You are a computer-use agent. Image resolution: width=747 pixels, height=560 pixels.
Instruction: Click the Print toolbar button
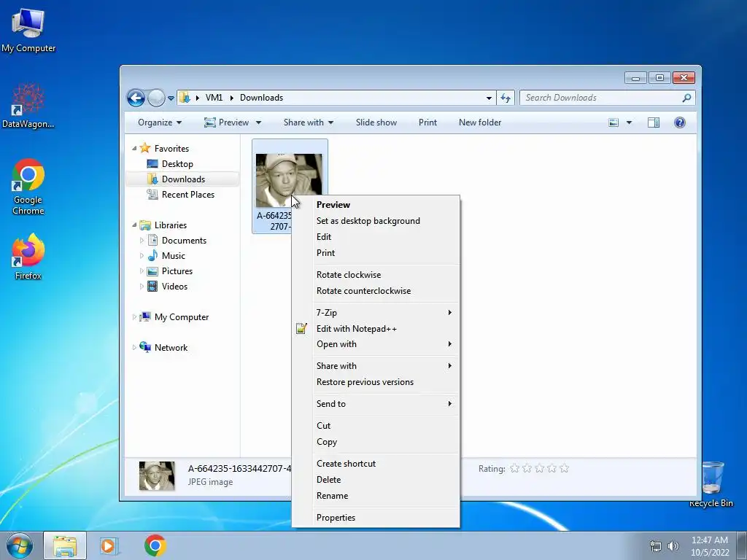click(427, 122)
